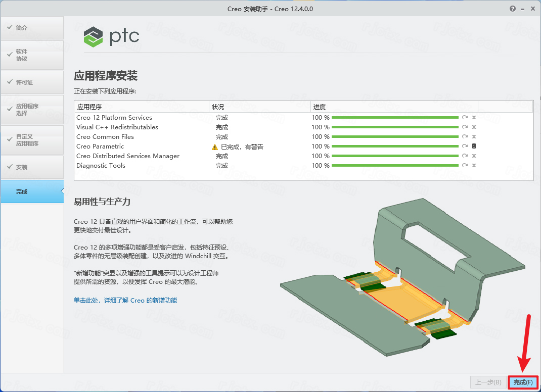The height and width of the screenshot is (392, 541).
Task: Minimize the Creo installer window
Action: click(523, 9)
